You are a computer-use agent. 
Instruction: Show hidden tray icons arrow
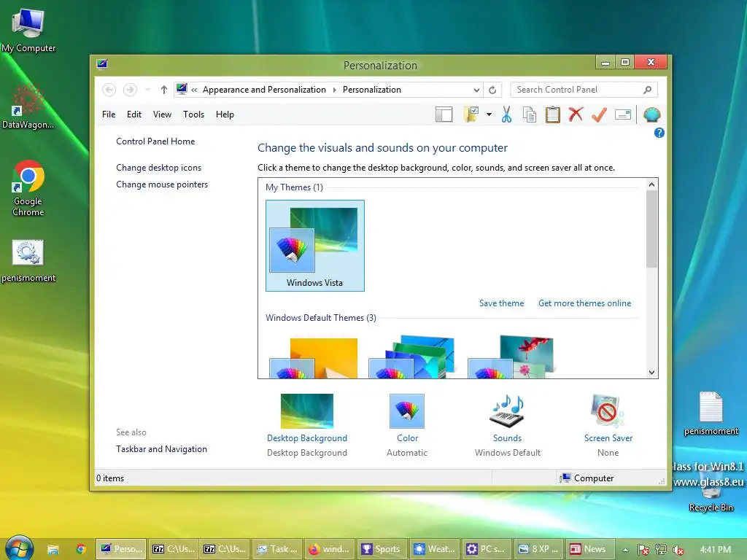[625, 550]
